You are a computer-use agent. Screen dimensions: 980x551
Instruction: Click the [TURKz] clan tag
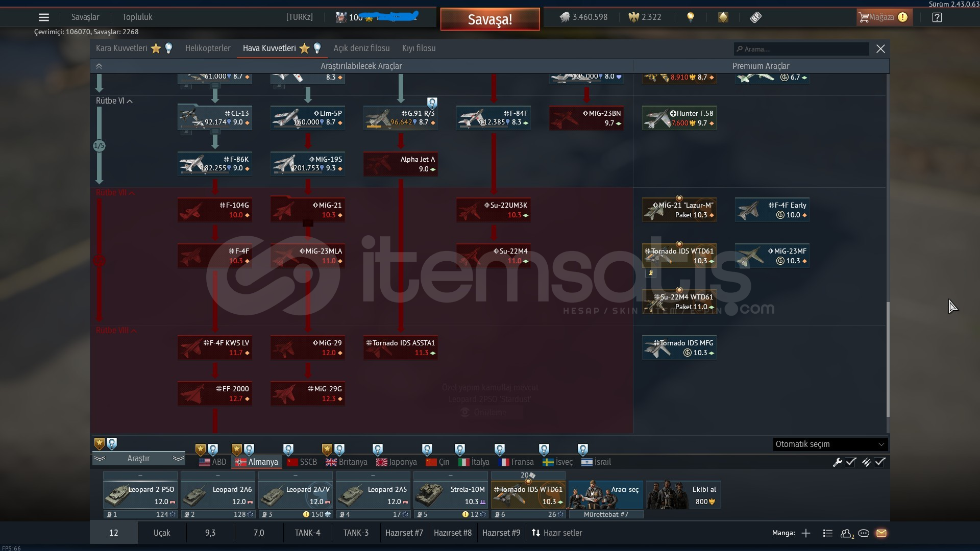(x=300, y=17)
